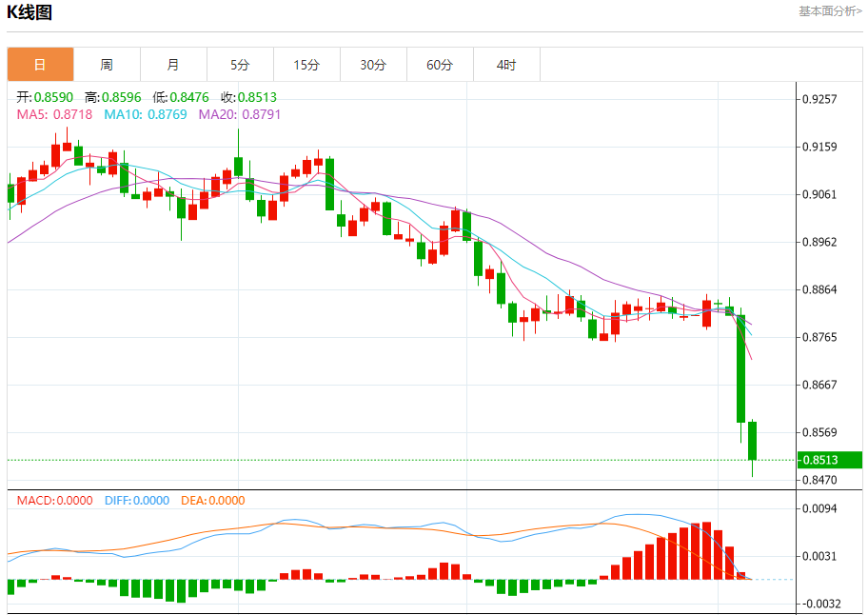This screenshot has height=615, width=868.
Task: Open the 60分 interval tab
Action: (440, 65)
